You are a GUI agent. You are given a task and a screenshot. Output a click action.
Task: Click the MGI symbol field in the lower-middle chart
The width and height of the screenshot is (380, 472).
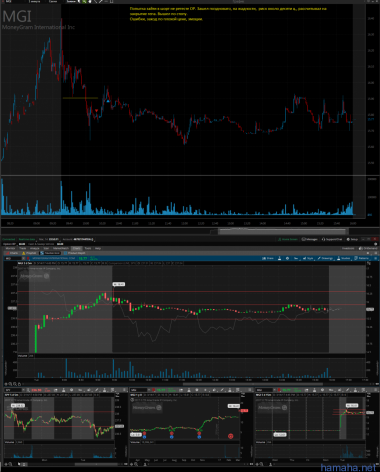pos(139,390)
